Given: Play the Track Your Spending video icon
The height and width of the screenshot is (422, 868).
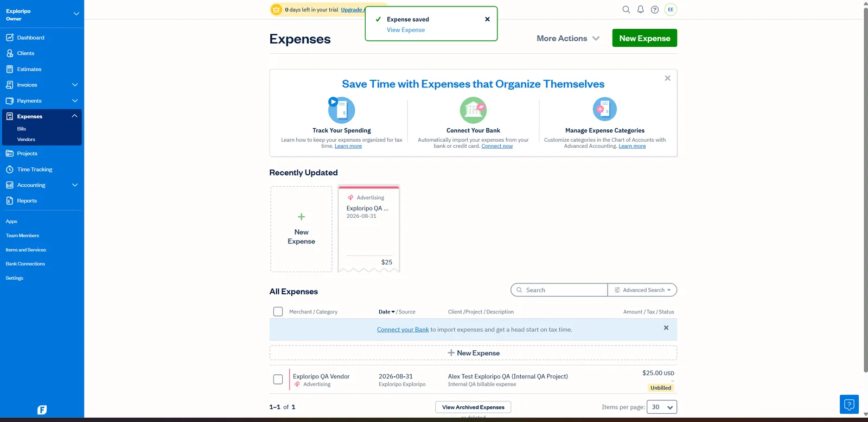Looking at the screenshot, I should 333,102.
